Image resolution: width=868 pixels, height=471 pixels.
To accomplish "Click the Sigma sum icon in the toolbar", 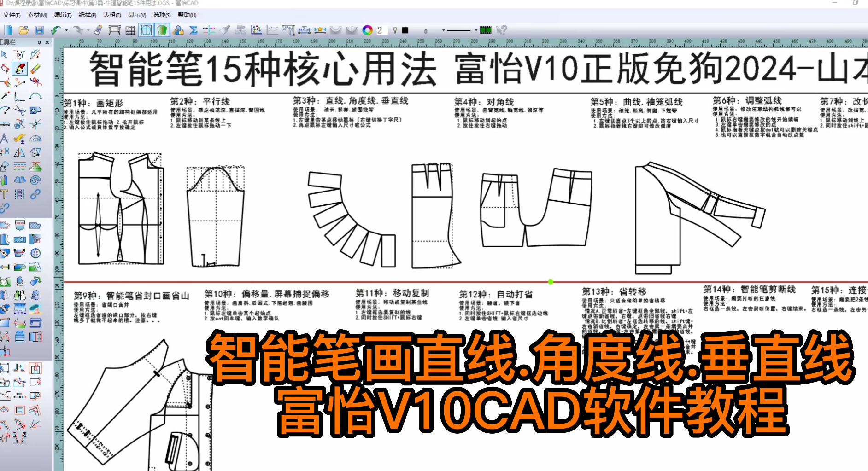I will 194,30.
